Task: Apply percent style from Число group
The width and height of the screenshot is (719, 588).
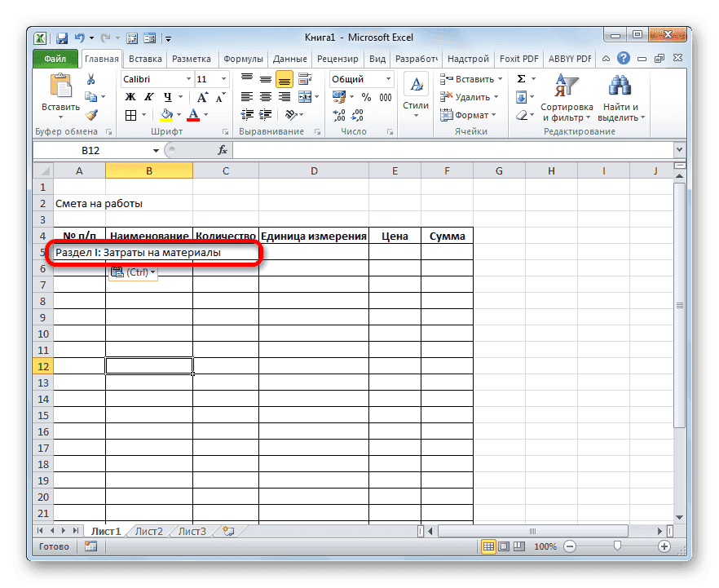Action: tap(365, 97)
